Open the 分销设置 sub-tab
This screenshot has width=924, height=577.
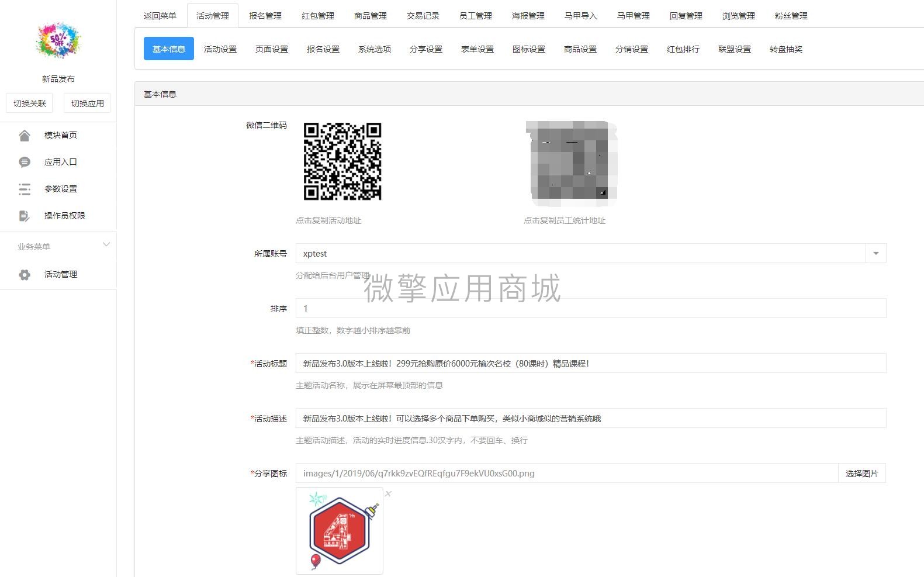tap(632, 49)
